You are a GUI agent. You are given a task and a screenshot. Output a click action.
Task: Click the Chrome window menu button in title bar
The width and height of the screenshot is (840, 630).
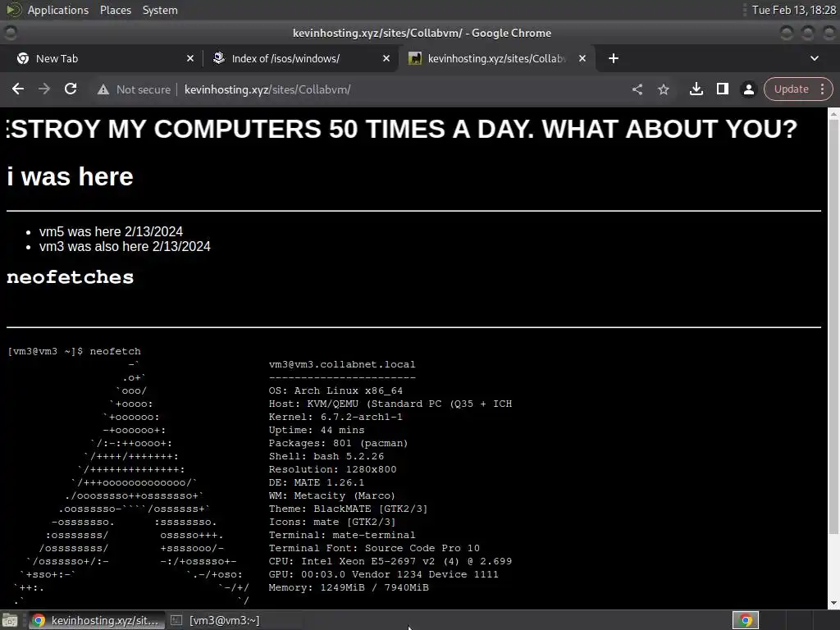[x=10, y=33]
